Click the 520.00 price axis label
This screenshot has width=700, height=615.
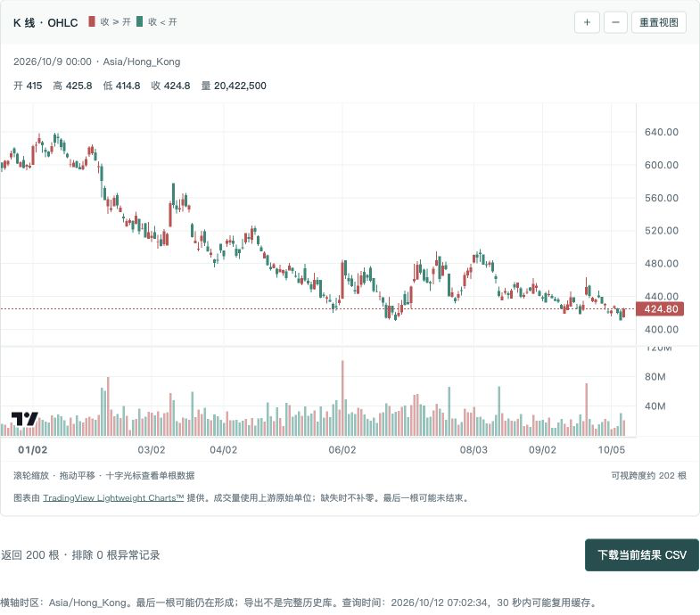coord(661,231)
